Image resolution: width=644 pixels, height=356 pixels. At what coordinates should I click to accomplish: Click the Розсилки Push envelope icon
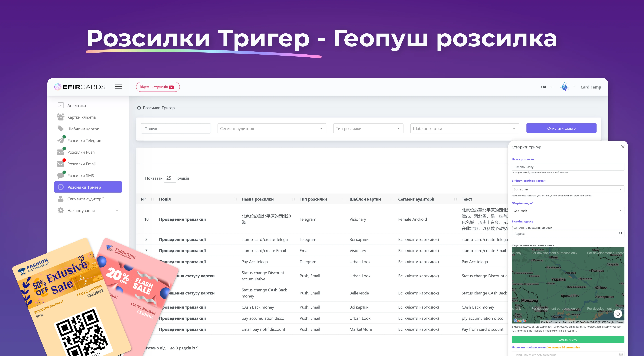pyautogui.click(x=61, y=152)
